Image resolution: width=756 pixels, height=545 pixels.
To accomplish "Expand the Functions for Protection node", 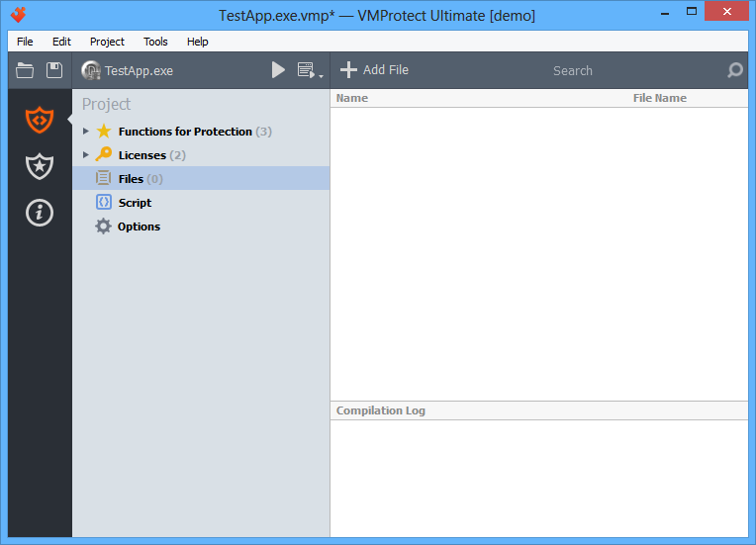I will pyautogui.click(x=86, y=132).
